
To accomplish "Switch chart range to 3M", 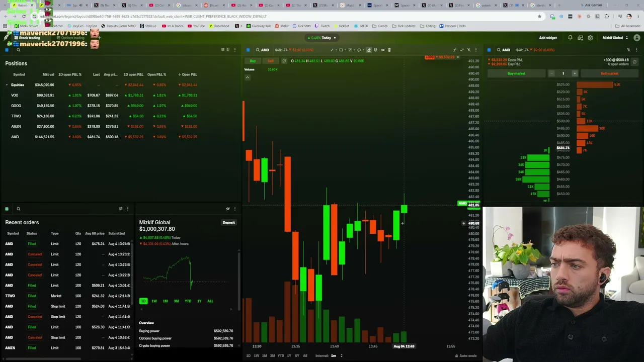I will 272,355.
